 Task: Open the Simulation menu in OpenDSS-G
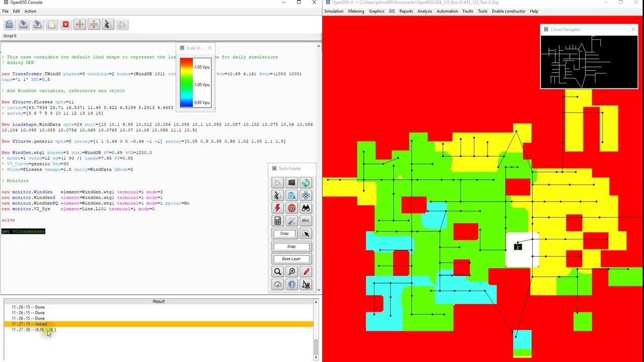click(334, 11)
